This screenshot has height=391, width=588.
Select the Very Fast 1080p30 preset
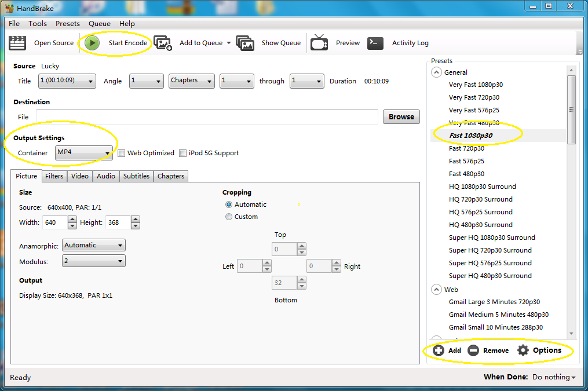(476, 85)
